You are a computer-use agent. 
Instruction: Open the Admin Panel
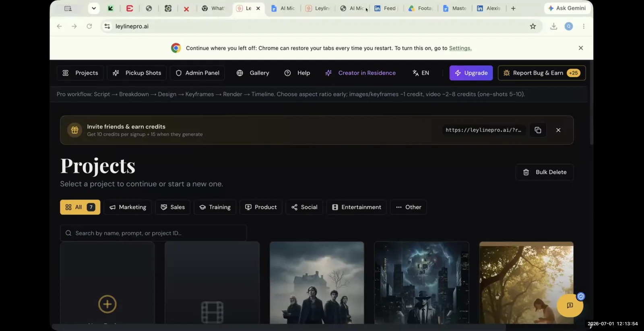(x=198, y=73)
